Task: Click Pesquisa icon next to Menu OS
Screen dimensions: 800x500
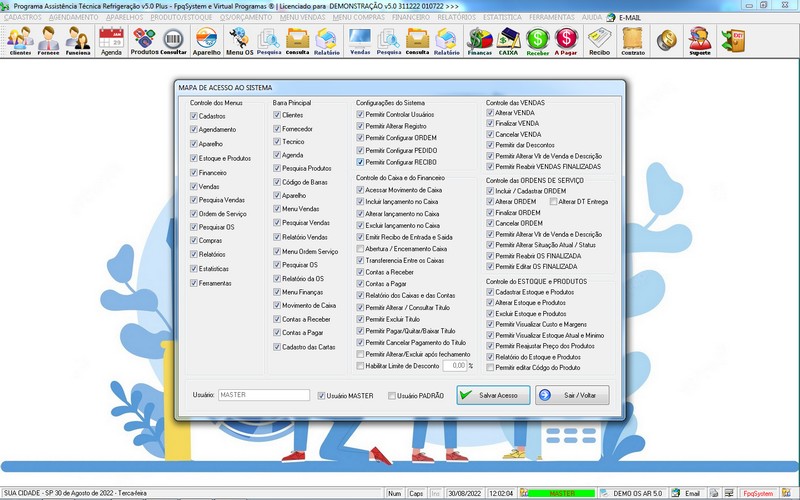Action: (x=269, y=41)
